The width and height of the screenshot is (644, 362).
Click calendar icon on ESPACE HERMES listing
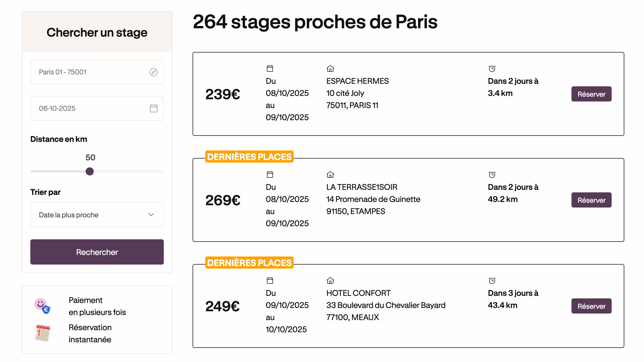[x=270, y=68]
